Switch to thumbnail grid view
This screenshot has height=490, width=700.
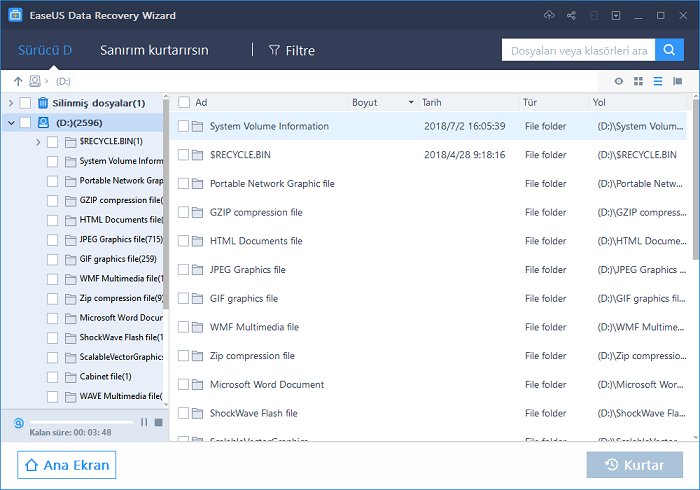click(638, 81)
